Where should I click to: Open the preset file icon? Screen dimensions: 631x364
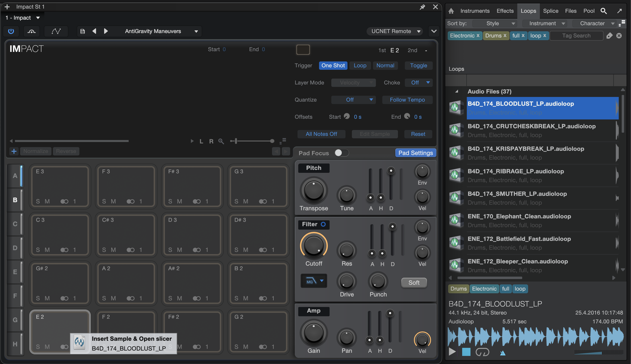[83, 31]
